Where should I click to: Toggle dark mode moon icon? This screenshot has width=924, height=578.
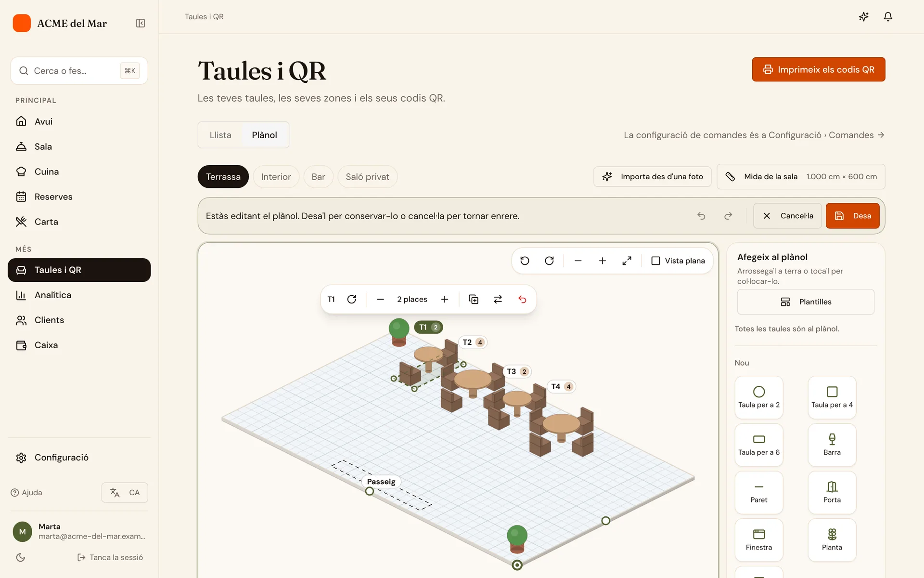(21, 557)
